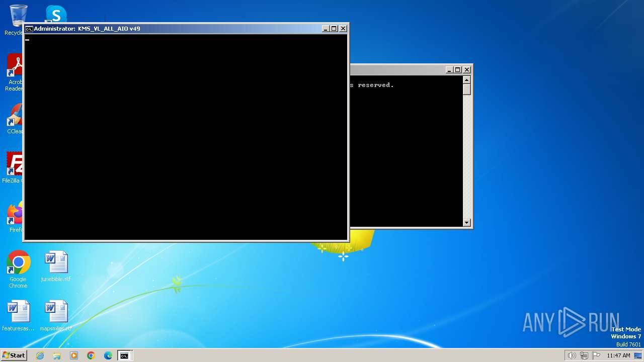Click the Show desktop button
The width and height of the screenshot is (644, 362).
[638, 355]
